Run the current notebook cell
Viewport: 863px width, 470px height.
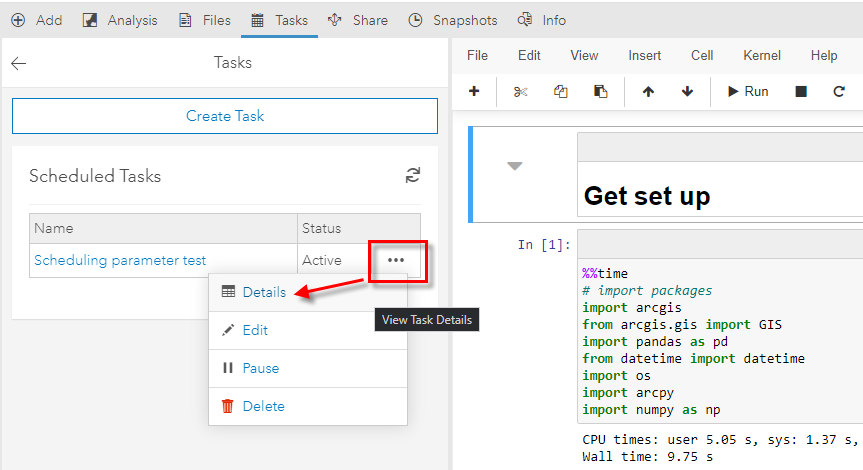(x=747, y=92)
